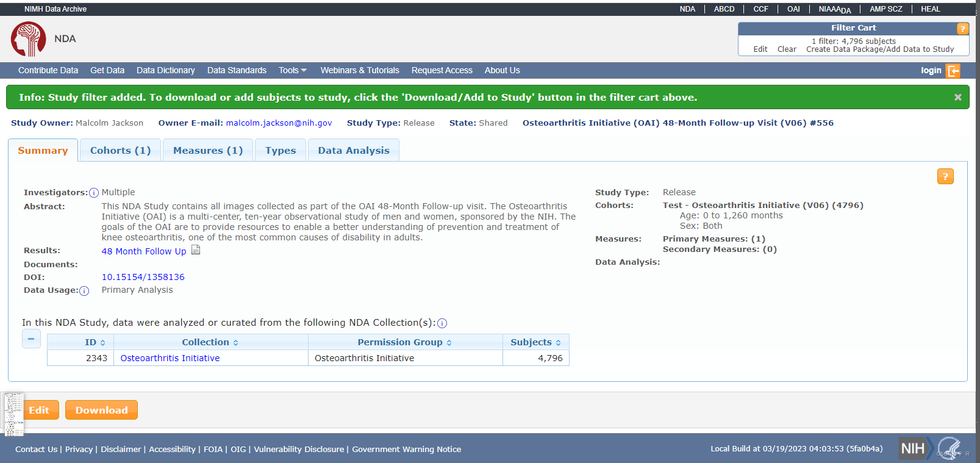Click the collection ID 2343 cell
This screenshot has height=463, width=980.
(x=80, y=358)
